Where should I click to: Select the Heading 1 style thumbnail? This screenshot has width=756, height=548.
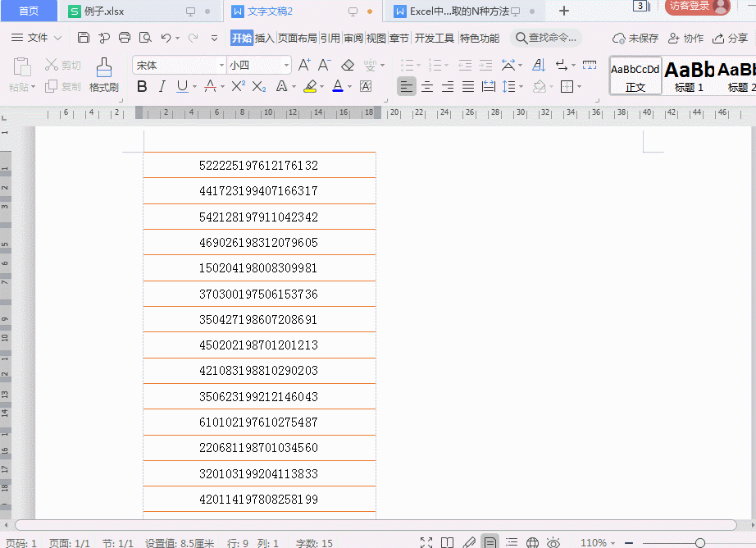689,75
